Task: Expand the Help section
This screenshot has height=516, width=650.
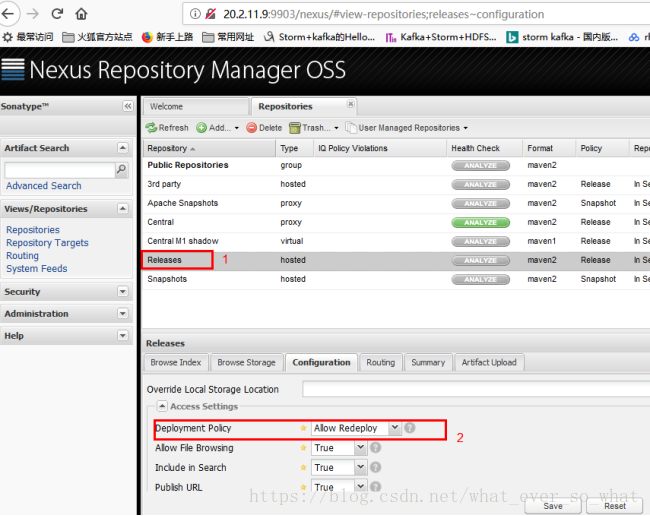Action: tap(123, 335)
